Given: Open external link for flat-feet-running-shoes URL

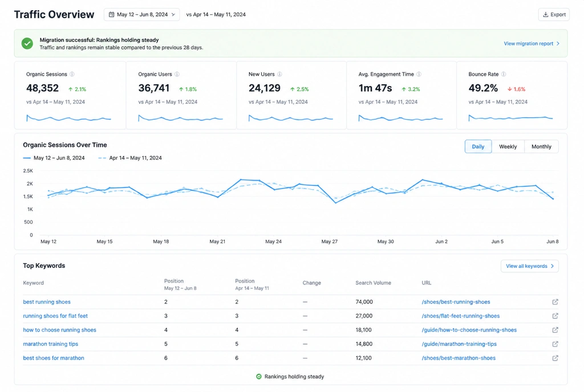Looking at the screenshot, I should (555, 316).
